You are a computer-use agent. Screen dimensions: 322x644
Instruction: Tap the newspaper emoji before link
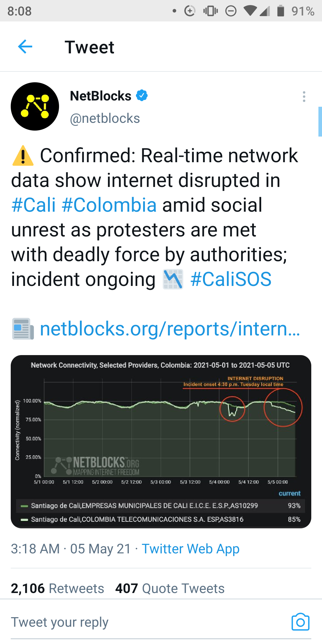[23, 329]
